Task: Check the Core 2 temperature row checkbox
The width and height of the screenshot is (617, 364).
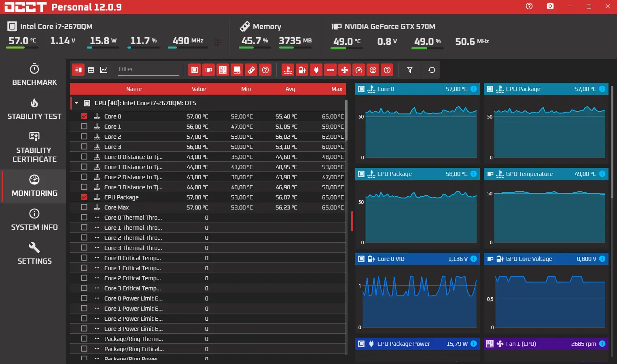Action: coord(84,136)
